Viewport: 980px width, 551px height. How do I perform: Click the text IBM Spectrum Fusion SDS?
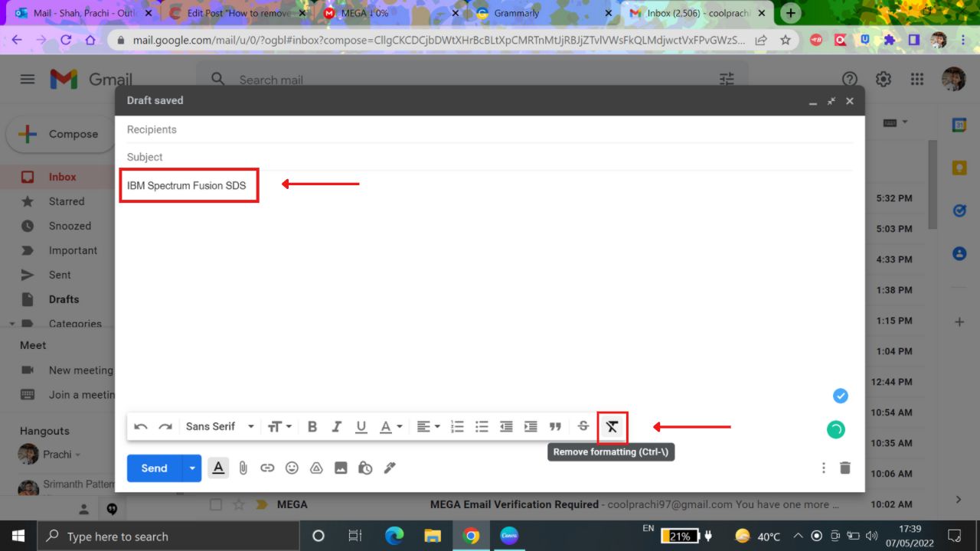click(x=187, y=185)
